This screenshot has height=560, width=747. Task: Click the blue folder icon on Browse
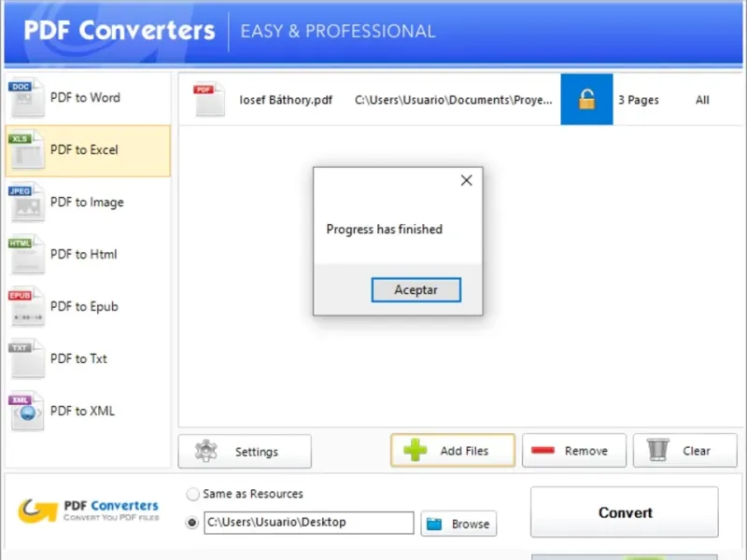pyautogui.click(x=434, y=524)
